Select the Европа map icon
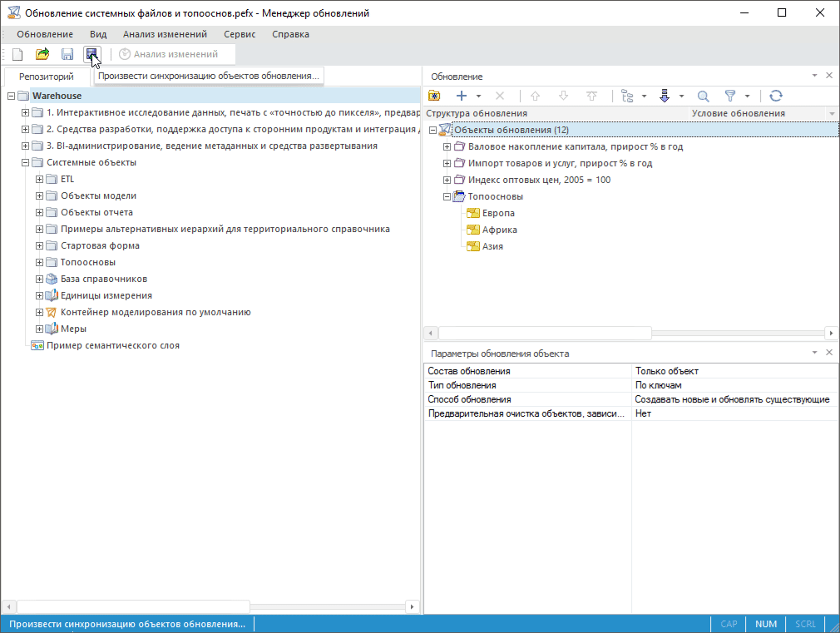The height and width of the screenshot is (633, 840). [473, 213]
